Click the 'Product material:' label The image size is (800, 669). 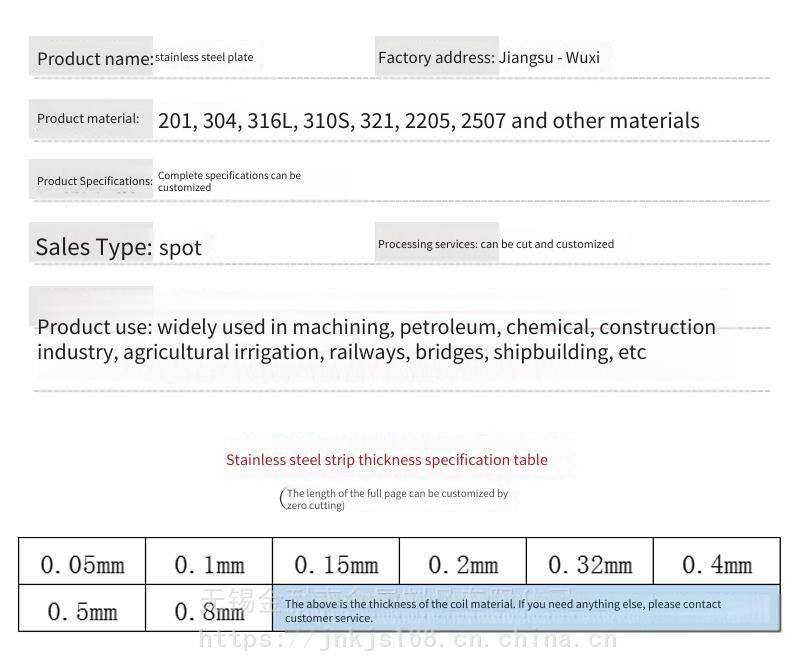[88, 118]
